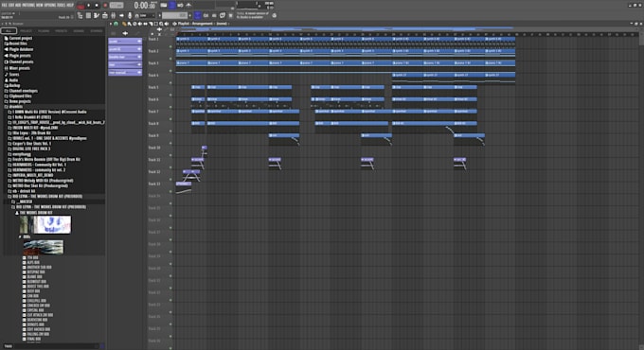Image resolution: width=644 pixels, height=350 pixels.
Task: Click the first view shortcut icon in main toolbar
Action: (80, 15)
